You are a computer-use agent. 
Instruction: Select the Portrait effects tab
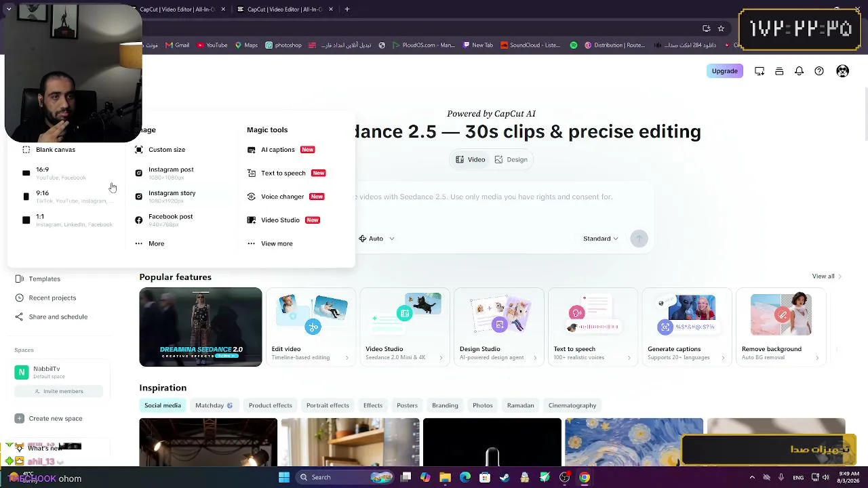coord(328,406)
